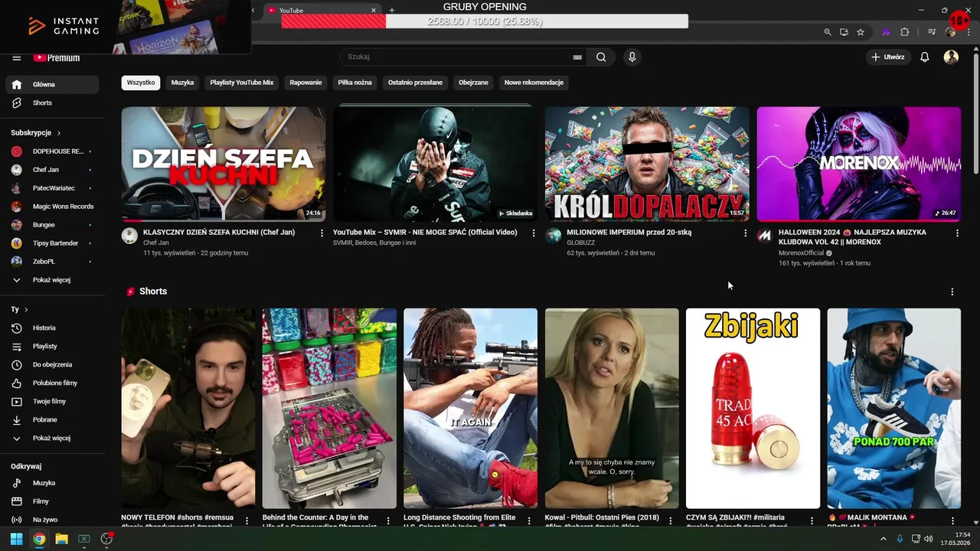This screenshot has width=980, height=551.
Task: Open ZeboPL subscription
Action: point(52,262)
